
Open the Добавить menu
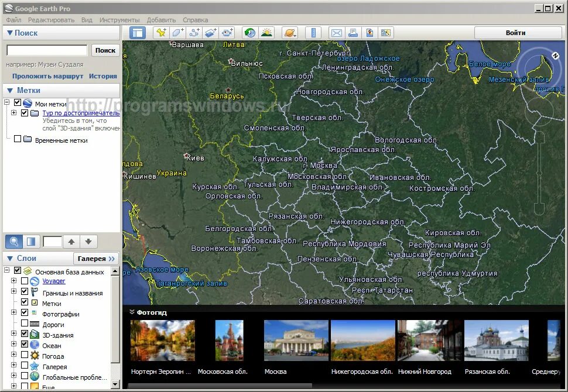coord(161,20)
